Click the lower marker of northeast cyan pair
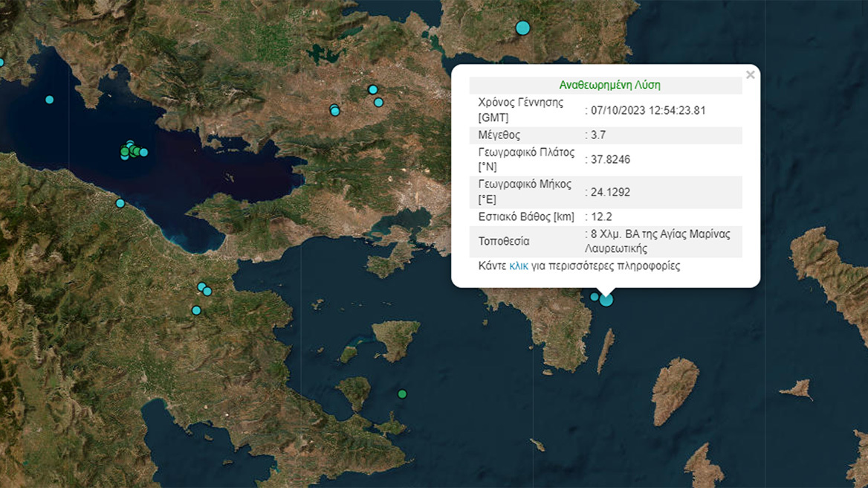 (378, 103)
